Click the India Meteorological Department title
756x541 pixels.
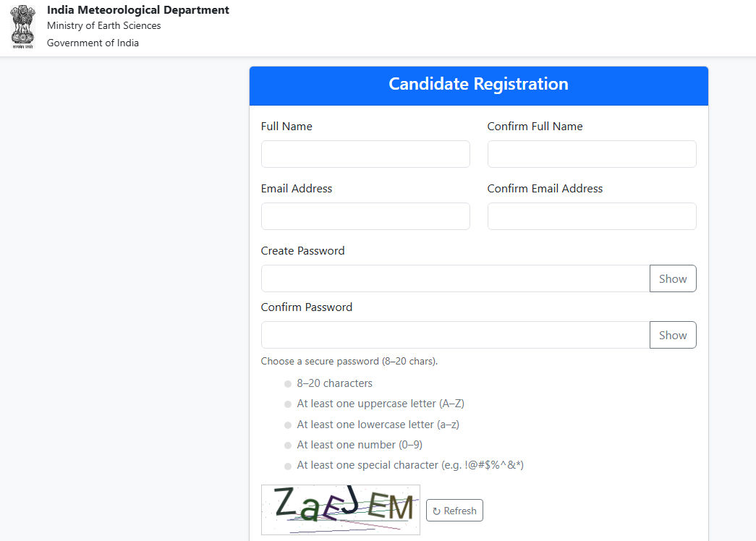click(x=138, y=10)
